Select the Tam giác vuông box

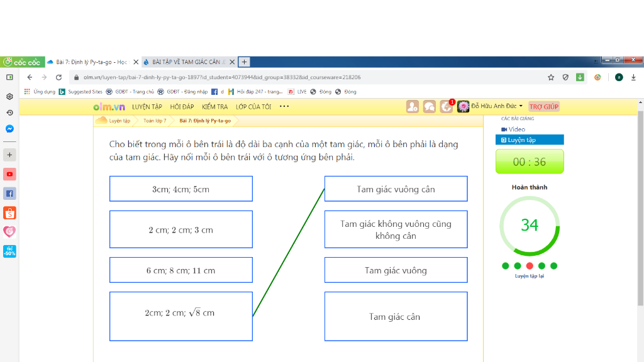click(x=396, y=270)
